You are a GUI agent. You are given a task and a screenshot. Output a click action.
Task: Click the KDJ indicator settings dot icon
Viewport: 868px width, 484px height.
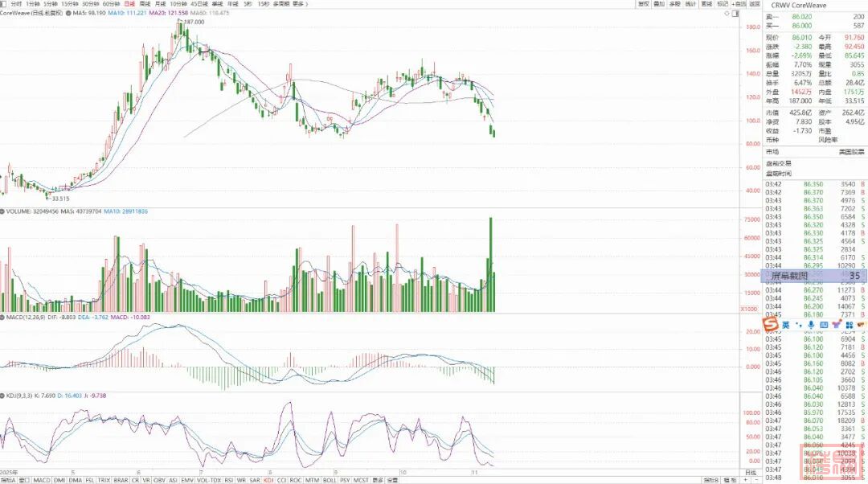point(3,396)
